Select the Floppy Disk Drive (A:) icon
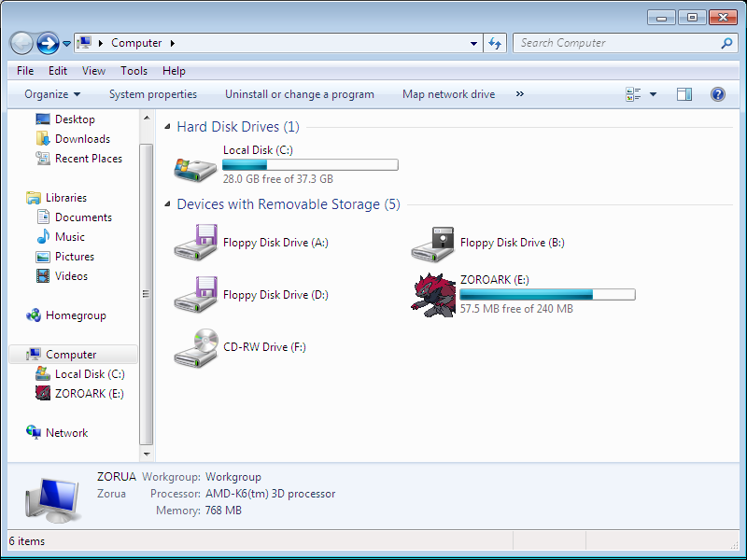Screen dimensions: 747x560 click(x=196, y=243)
